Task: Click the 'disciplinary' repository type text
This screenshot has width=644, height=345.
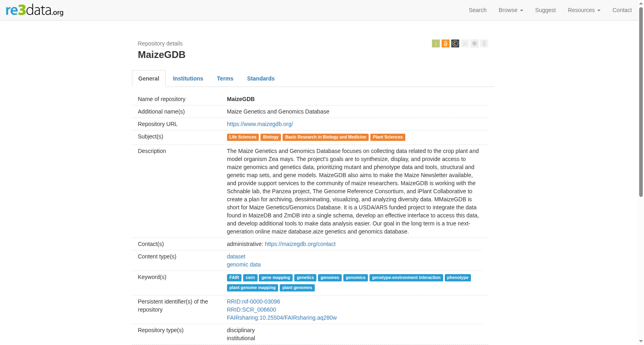Action: click(x=241, y=330)
